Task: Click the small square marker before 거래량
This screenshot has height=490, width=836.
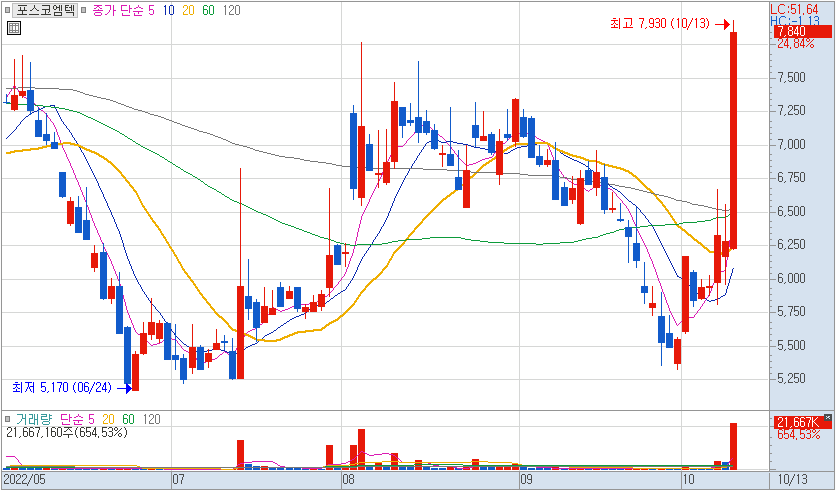Action: point(7,419)
